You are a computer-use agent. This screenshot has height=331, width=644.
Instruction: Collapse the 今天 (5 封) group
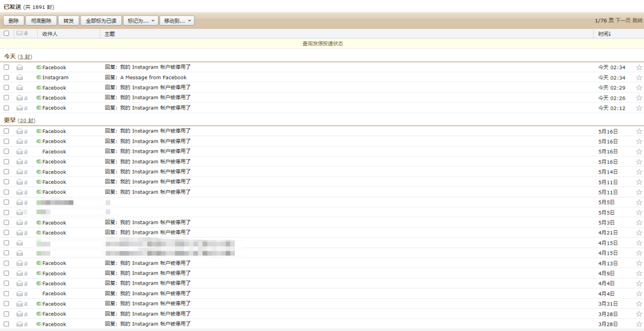coord(18,57)
